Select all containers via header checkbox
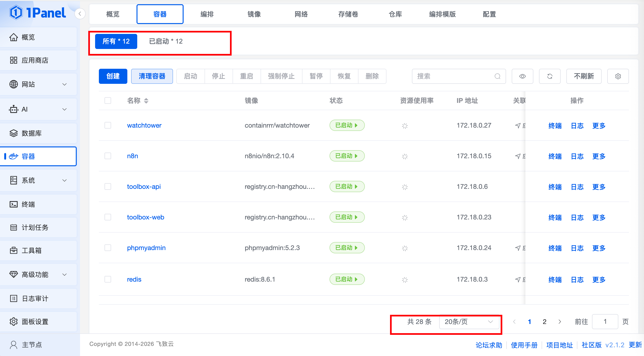 pyautogui.click(x=108, y=101)
